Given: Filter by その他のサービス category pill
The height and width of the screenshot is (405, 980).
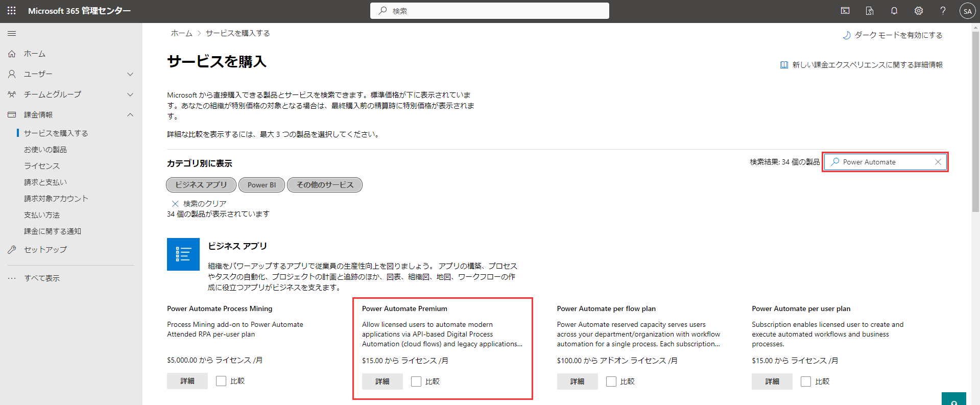Looking at the screenshot, I should tap(325, 185).
